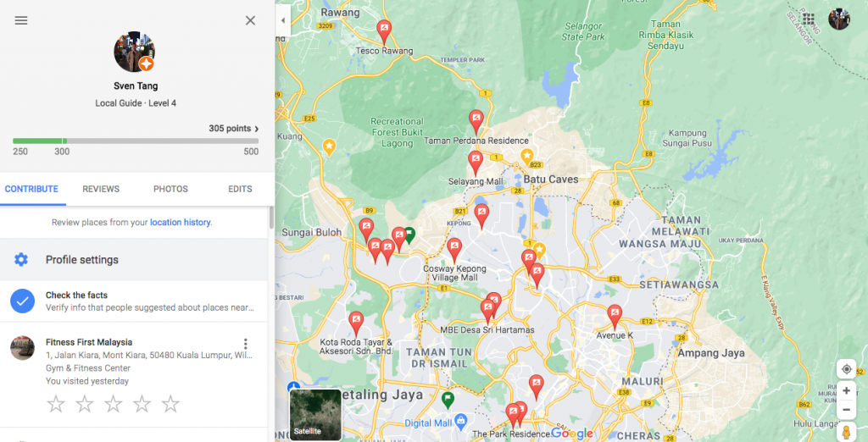This screenshot has width=868, height=442.
Task: Rate Fitness First Malaysia five stars
Action: (x=170, y=404)
